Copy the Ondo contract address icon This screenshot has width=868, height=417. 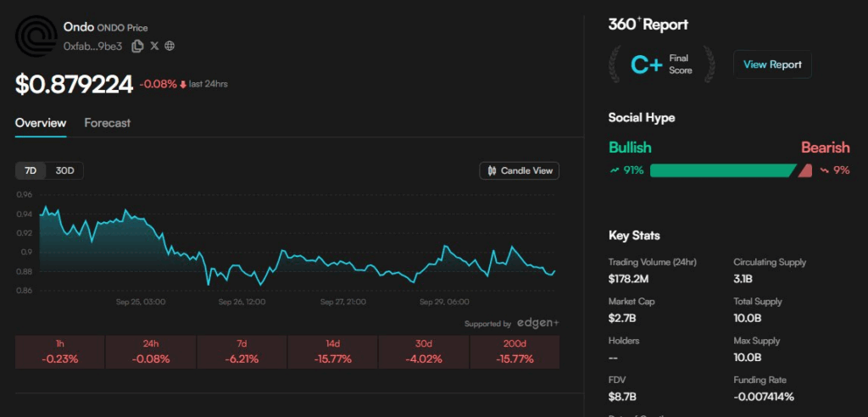[137, 46]
